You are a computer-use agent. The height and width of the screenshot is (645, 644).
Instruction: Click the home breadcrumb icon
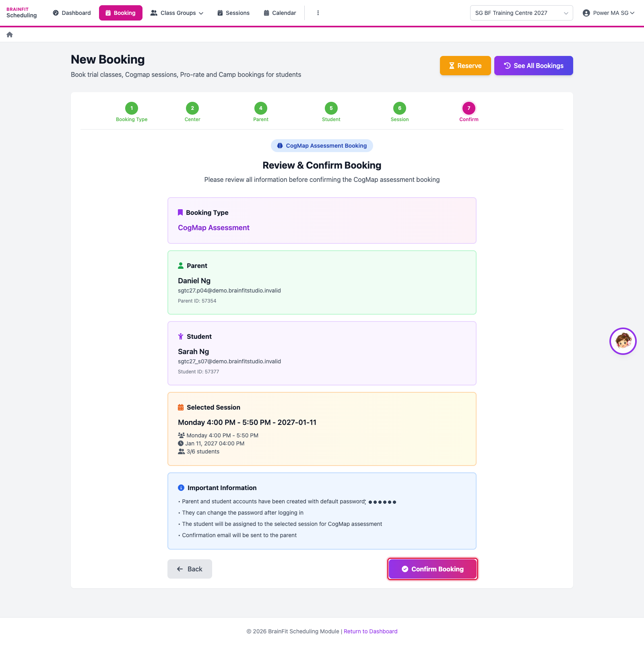coord(10,35)
